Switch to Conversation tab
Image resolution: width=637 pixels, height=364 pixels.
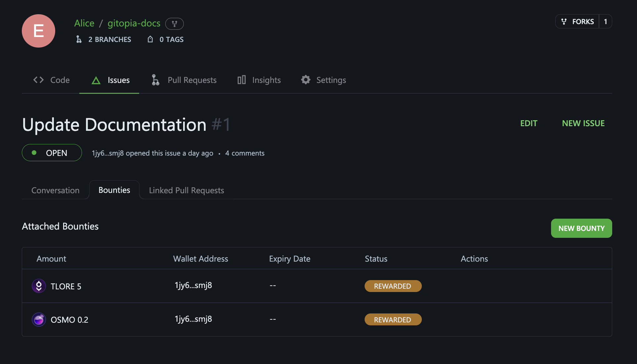click(x=55, y=190)
